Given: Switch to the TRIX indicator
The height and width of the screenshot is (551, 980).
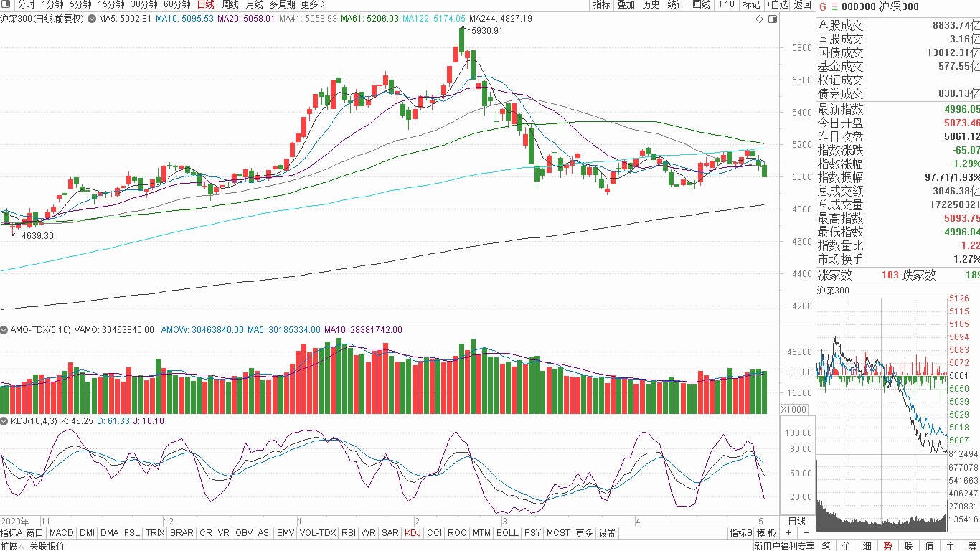Looking at the screenshot, I should point(155,533).
